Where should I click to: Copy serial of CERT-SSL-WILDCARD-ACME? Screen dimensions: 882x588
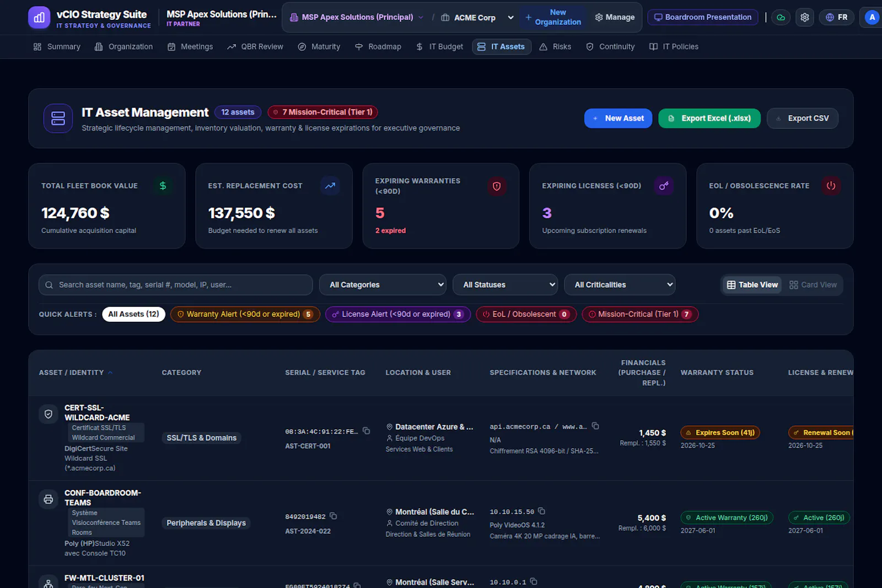coord(366,431)
